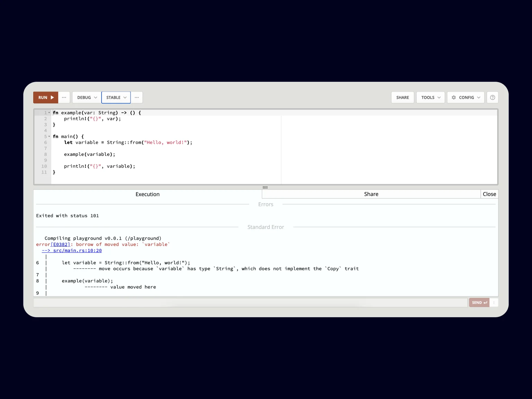The image size is (532, 399).
Task: Open the STABLE channel dropdown
Action: tap(116, 97)
